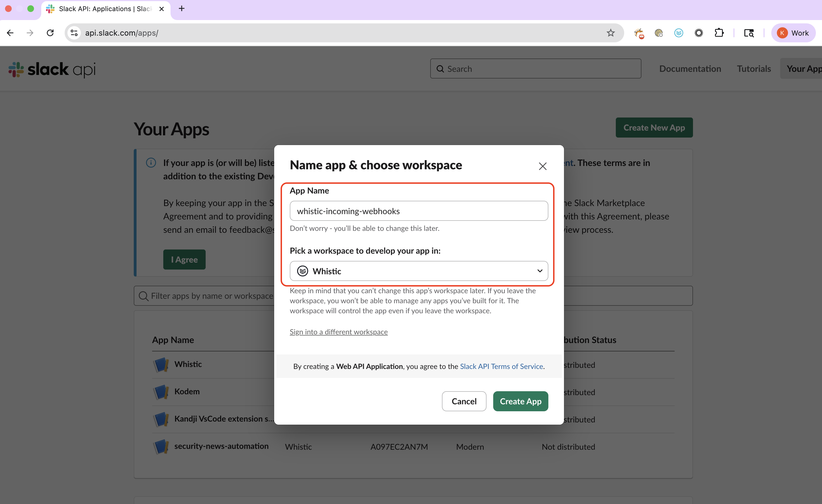Screen dimensions: 822x504
Task: Click the info icon in terms notice
Action: (151, 163)
